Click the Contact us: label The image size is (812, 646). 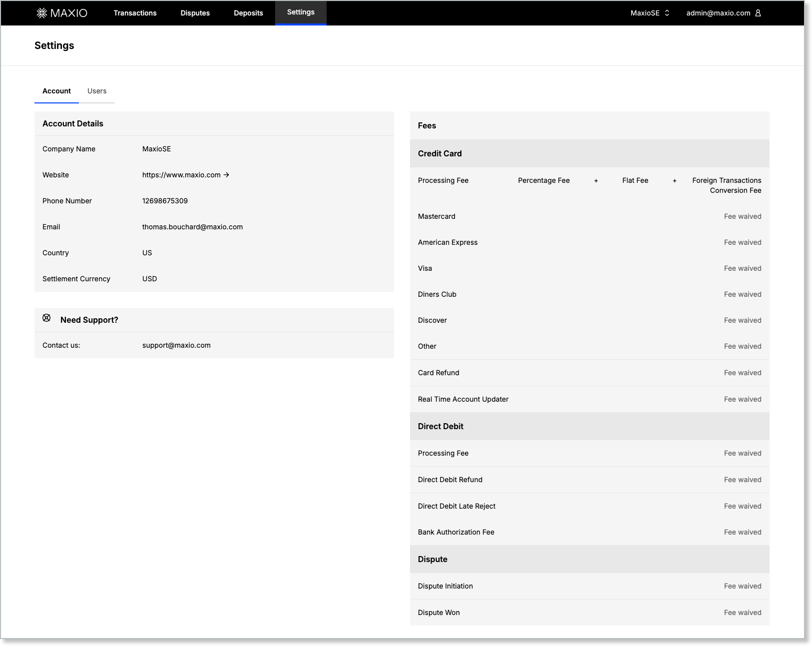(x=61, y=345)
